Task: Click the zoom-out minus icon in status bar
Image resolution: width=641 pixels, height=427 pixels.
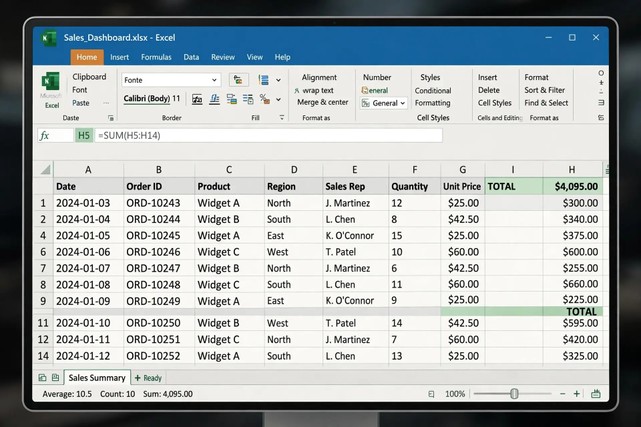Action: (x=563, y=394)
